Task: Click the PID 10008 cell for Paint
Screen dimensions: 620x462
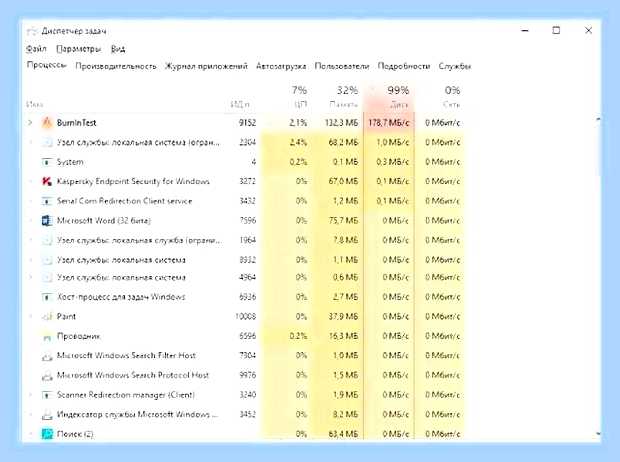Action: coord(246,316)
